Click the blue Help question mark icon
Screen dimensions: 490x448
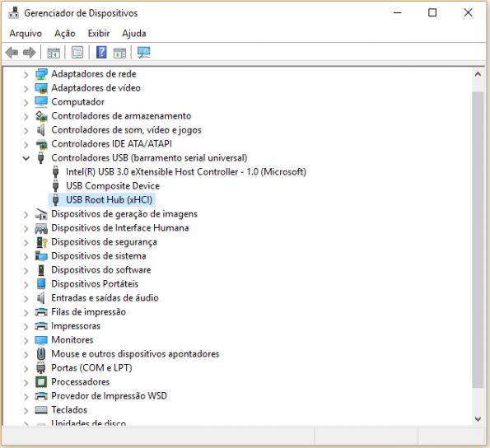point(101,52)
